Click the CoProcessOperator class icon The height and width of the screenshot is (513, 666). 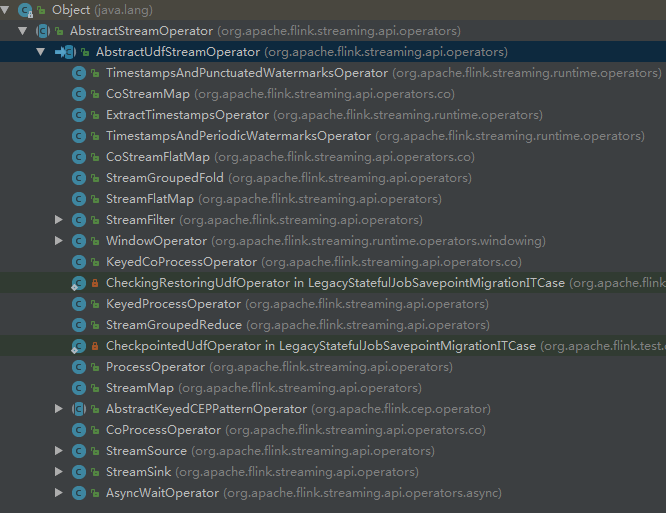[x=79, y=430]
